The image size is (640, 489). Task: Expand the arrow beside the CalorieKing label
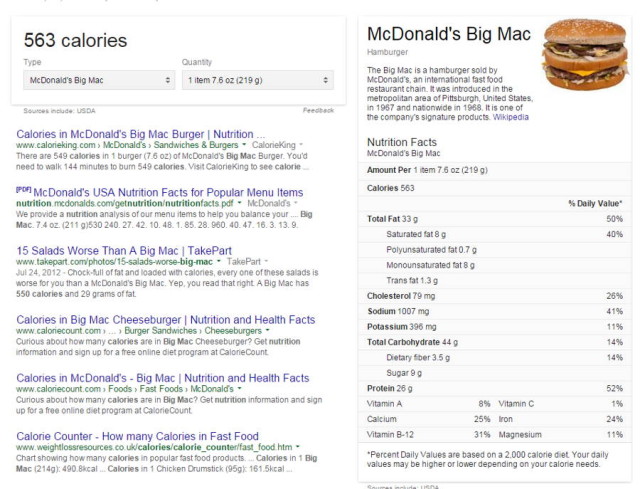click(301, 145)
